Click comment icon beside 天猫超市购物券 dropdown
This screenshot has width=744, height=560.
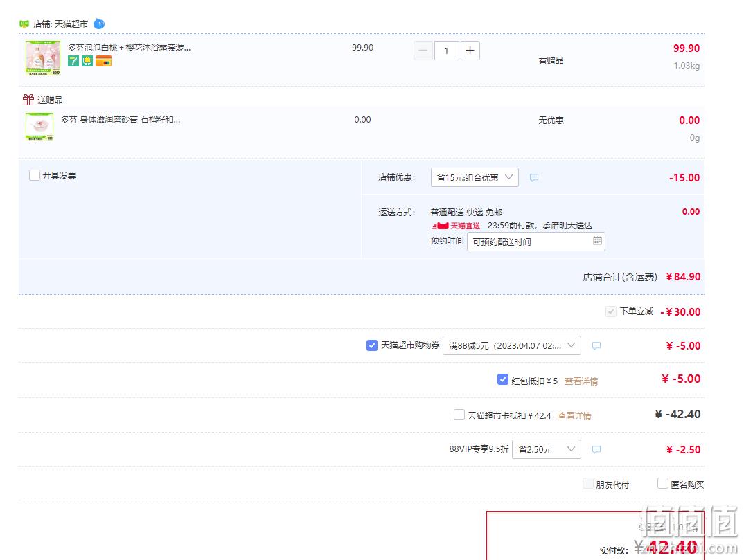(x=596, y=345)
